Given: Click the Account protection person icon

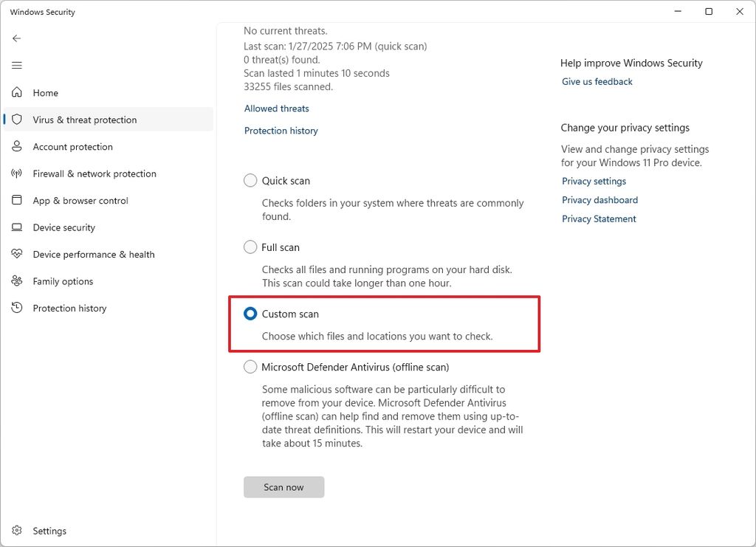Looking at the screenshot, I should [x=16, y=146].
